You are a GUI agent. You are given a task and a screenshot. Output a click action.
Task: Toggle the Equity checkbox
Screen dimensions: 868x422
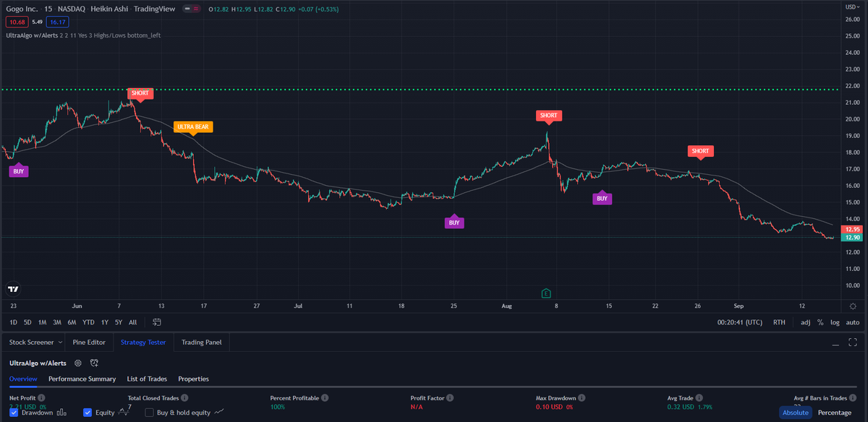tap(88, 413)
